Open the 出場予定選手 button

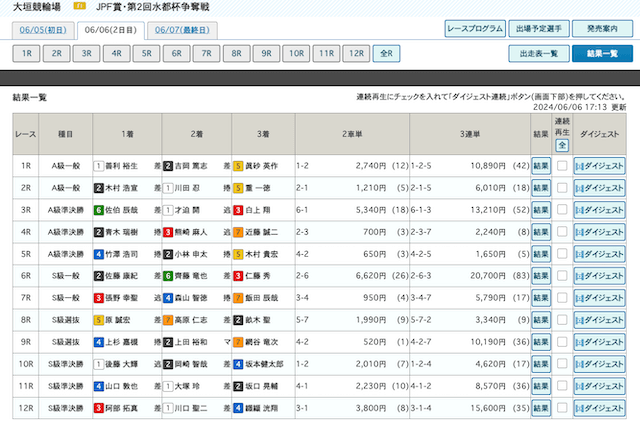[x=539, y=29]
